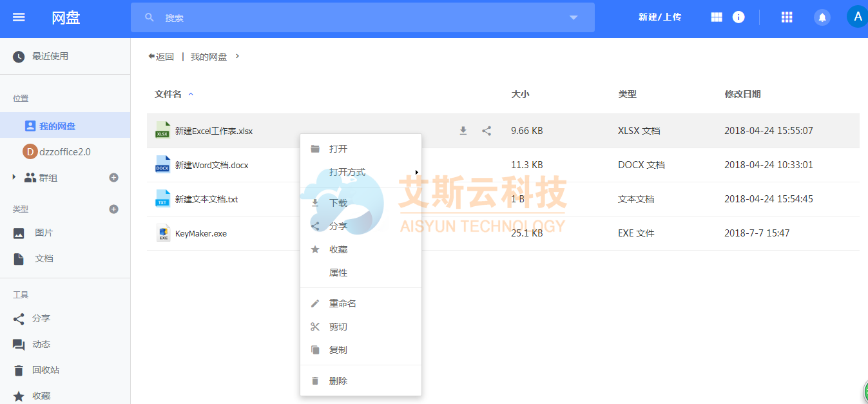
Task: Sort by the 文件名 column header
Action: click(168, 94)
